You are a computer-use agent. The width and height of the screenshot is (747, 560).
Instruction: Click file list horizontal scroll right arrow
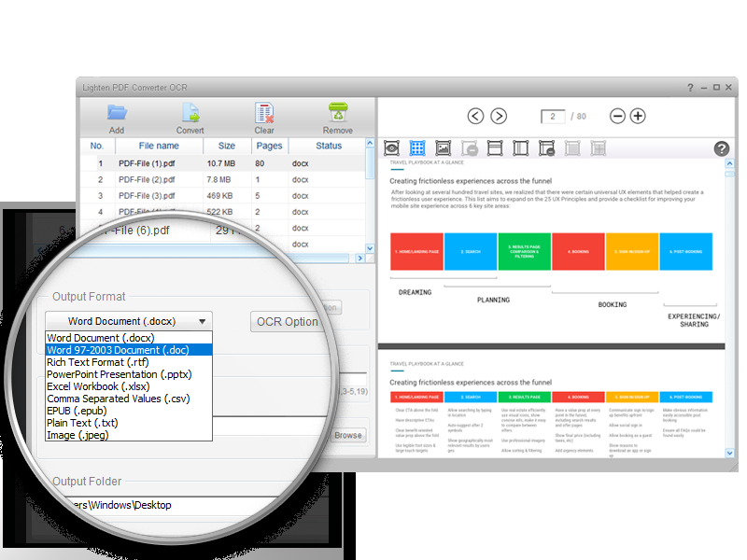[x=359, y=259]
